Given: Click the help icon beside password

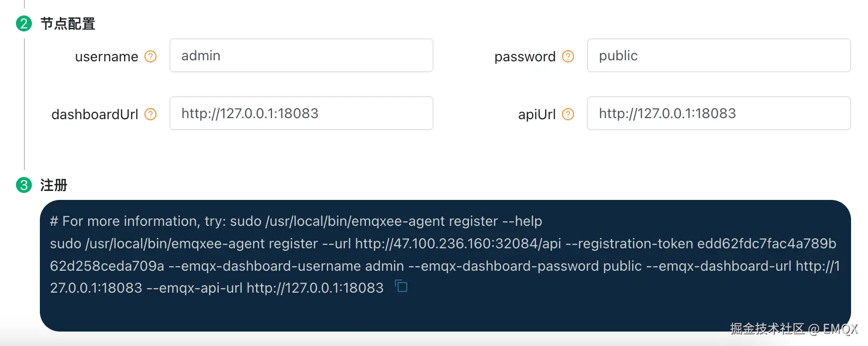Looking at the screenshot, I should coord(568,56).
